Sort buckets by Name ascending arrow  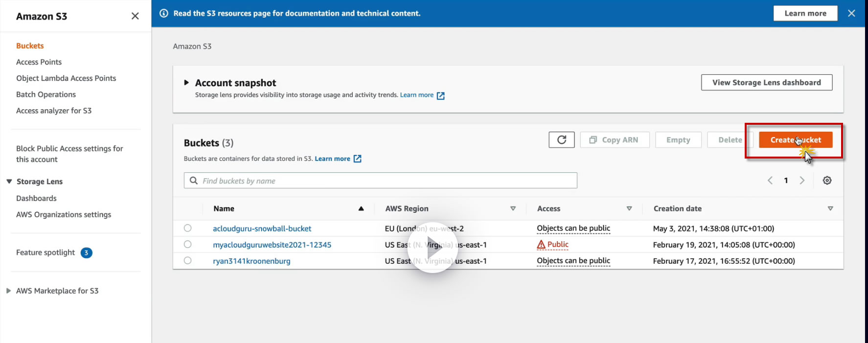coord(361,208)
